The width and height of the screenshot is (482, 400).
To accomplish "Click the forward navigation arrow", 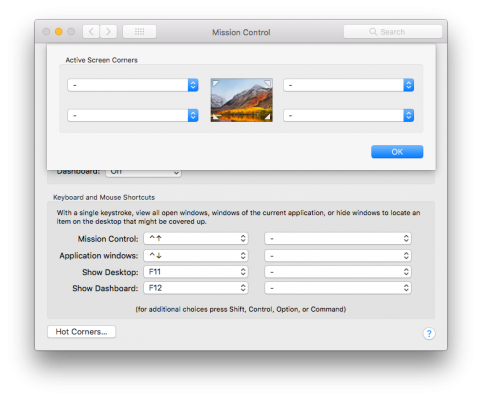I will (x=108, y=32).
